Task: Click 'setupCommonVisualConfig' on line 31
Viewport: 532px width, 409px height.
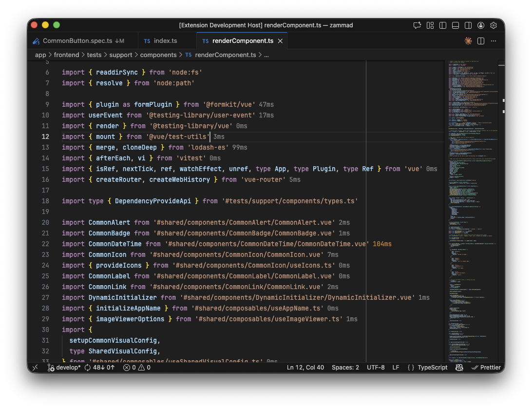Action: [x=114, y=340]
